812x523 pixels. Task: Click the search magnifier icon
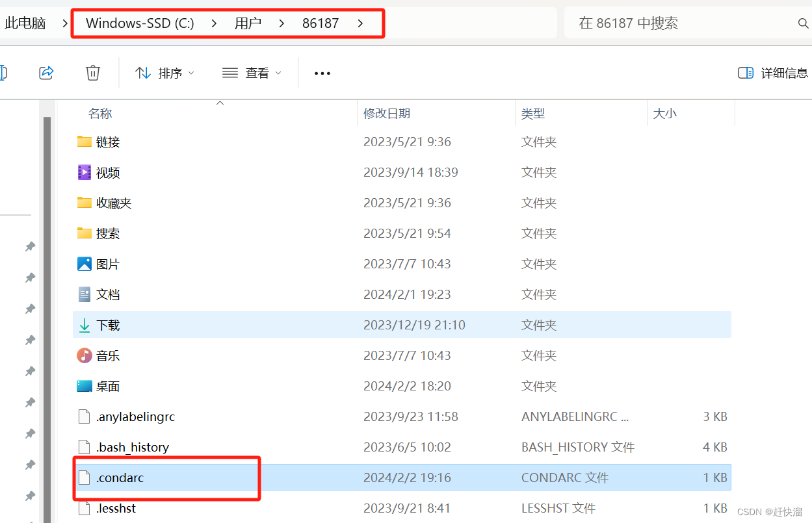click(803, 23)
